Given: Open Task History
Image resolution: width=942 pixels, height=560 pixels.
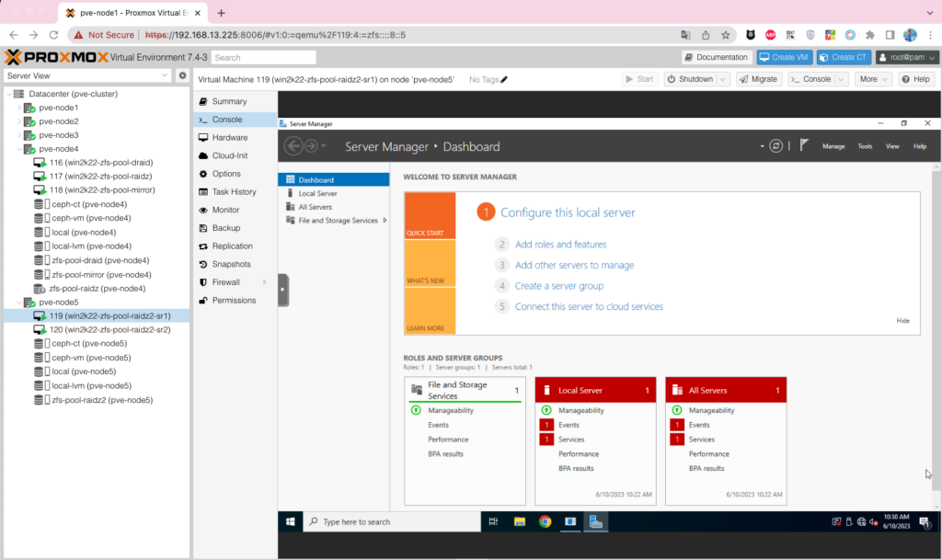Looking at the screenshot, I should pyautogui.click(x=235, y=191).
